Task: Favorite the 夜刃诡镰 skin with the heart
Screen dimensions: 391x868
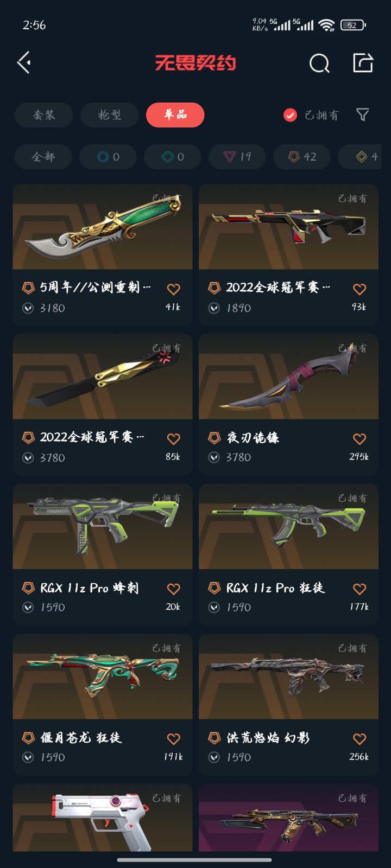Action: pyautogui.click(x=360, y=439)
